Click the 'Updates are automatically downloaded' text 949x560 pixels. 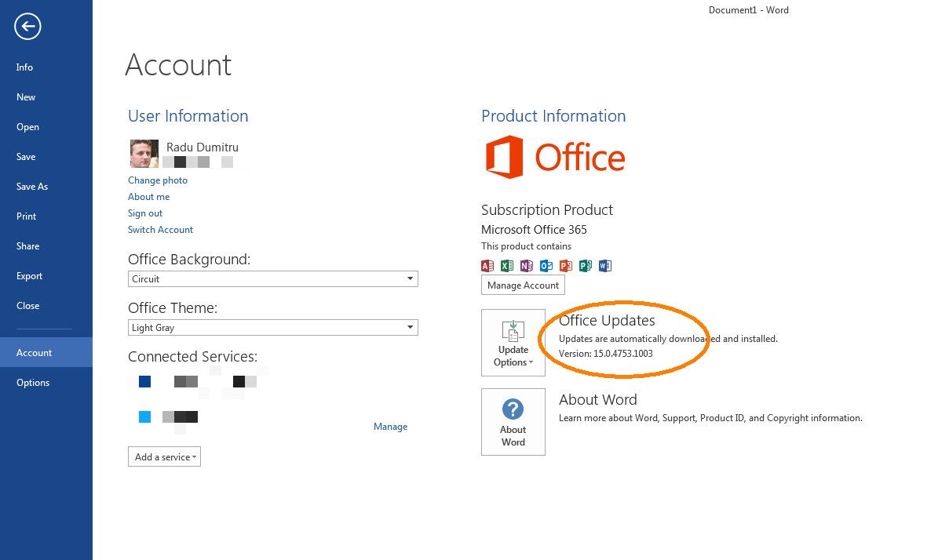tap(668, 339)
